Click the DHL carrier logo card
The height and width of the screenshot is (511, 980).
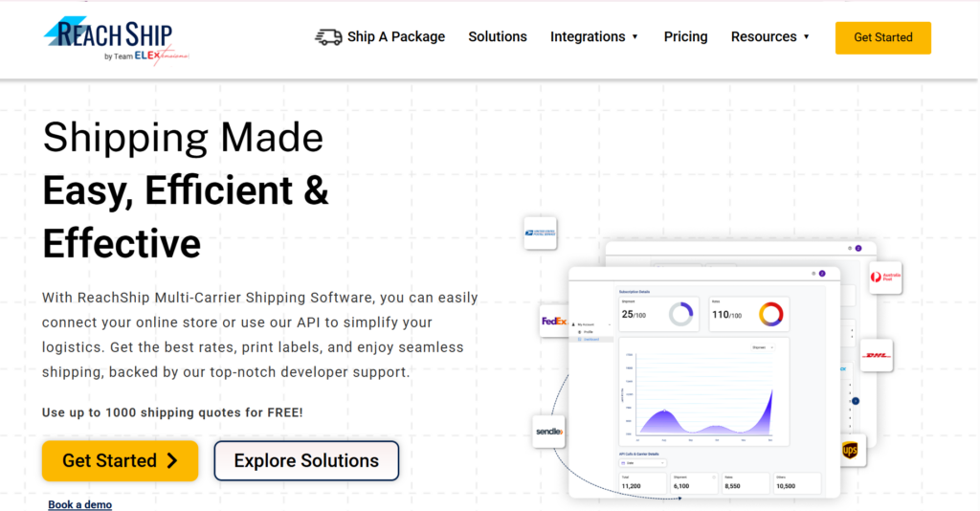(x=877, y=355)
